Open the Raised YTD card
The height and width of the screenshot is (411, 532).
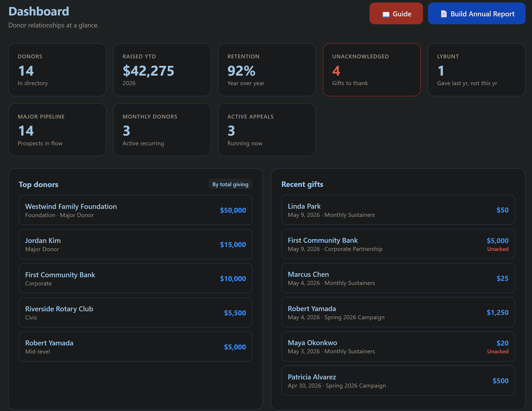[x=162, y=70]
